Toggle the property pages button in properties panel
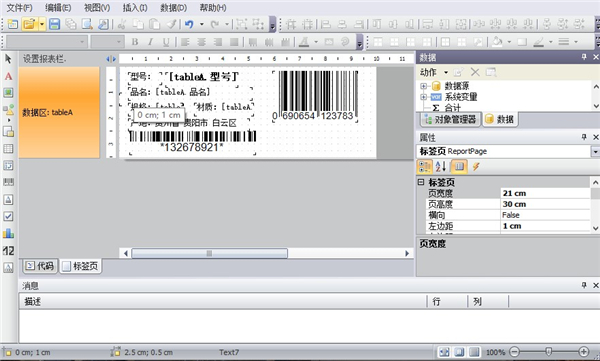Viewport: 600px width, 361px height. click(x=459, y=167)
